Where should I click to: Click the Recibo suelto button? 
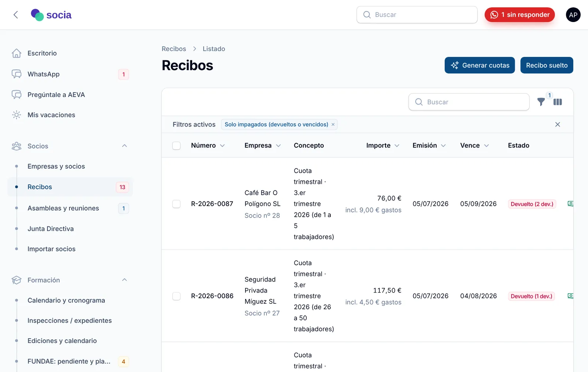547,65
